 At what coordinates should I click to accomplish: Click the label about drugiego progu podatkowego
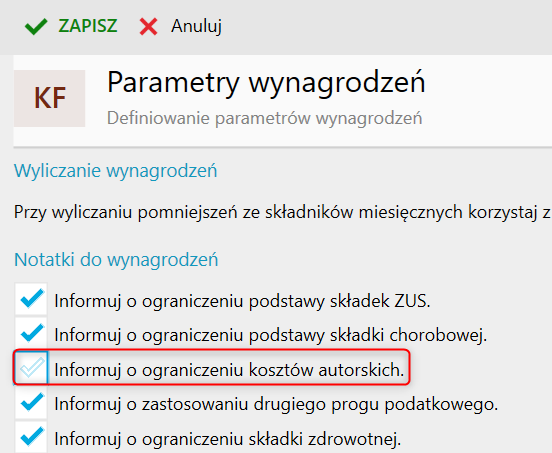coord(276,404)
